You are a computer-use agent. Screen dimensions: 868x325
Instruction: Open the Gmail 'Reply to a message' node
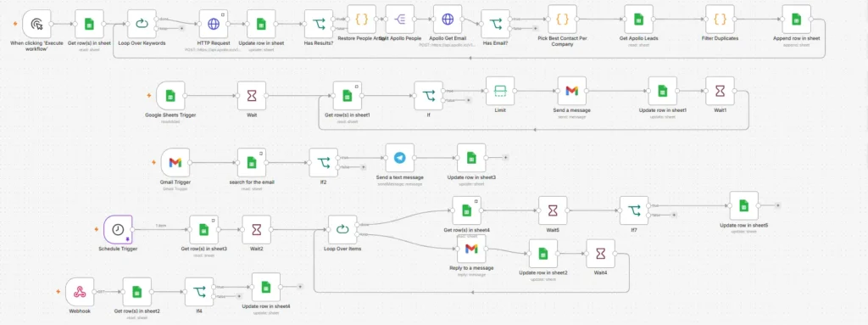click(x=471, y=249)
